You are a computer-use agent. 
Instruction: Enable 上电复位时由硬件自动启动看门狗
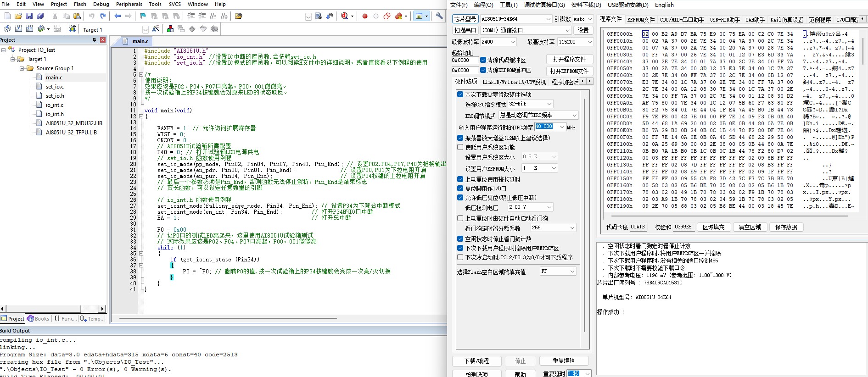pyautogui.click(x=460, y=218)
